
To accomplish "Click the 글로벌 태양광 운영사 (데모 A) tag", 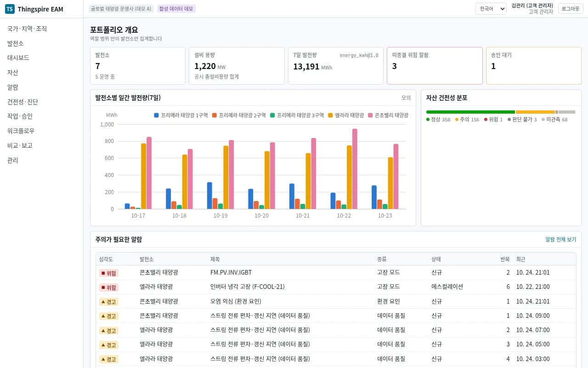I will pyautogui.click(x=121, y=9).
